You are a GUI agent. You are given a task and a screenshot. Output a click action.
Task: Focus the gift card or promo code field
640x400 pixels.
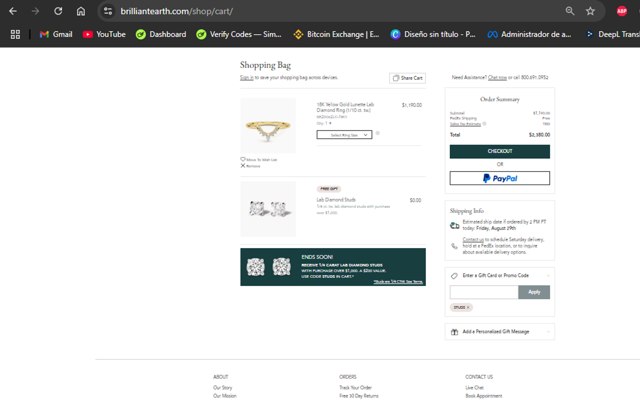tap(484, 292)
